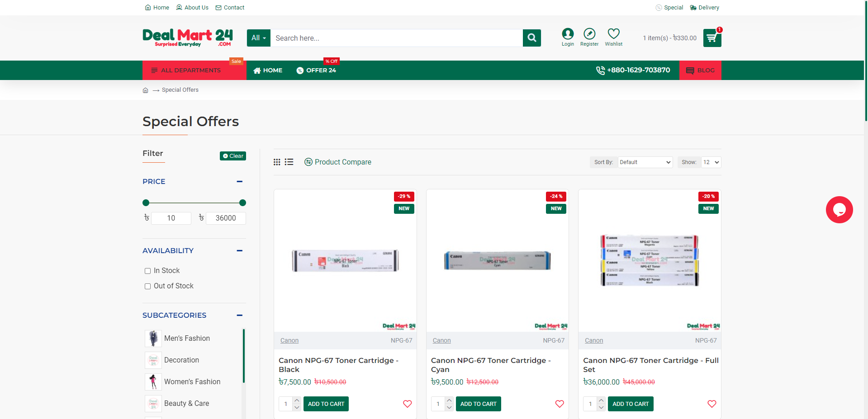Image resolution: width=868 pixels, height=419 pixels.
Task: Toggle the Out of Stock checkbox
Action: (x=147, y=286)
